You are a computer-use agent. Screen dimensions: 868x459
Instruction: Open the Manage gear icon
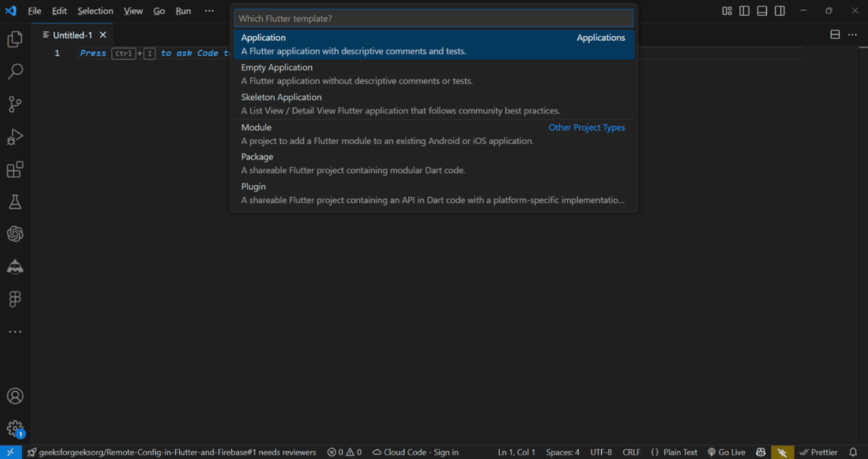(15, 429)
